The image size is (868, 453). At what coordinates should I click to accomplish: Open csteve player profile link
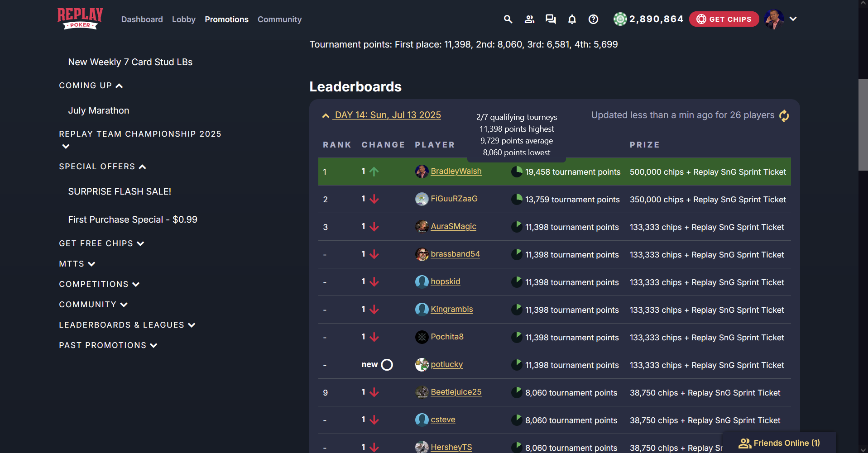tap(443, 420)
